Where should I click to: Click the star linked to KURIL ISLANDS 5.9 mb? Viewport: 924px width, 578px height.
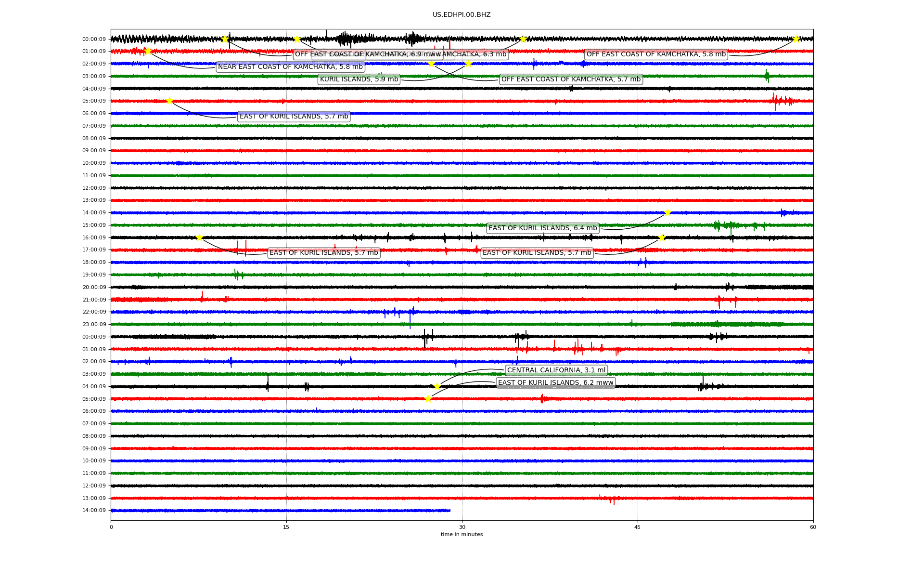click(x=468, y=64)
